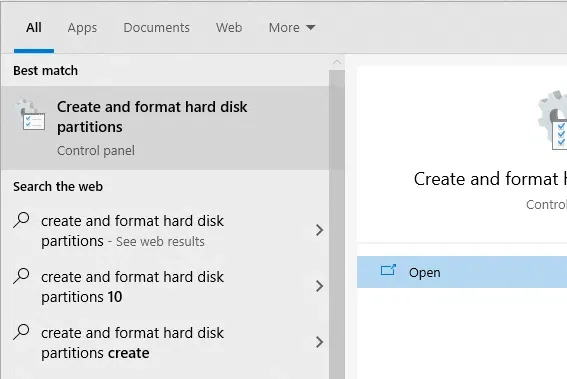Switch to the Web tab
The height and width of the screenshot is (379, 567).
229,27
